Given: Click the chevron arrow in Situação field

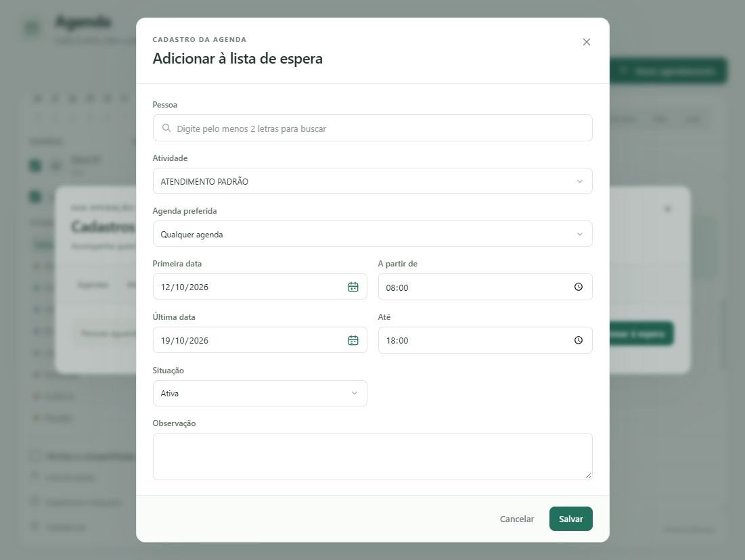Looking at the screenshot, I should [355, 393].
